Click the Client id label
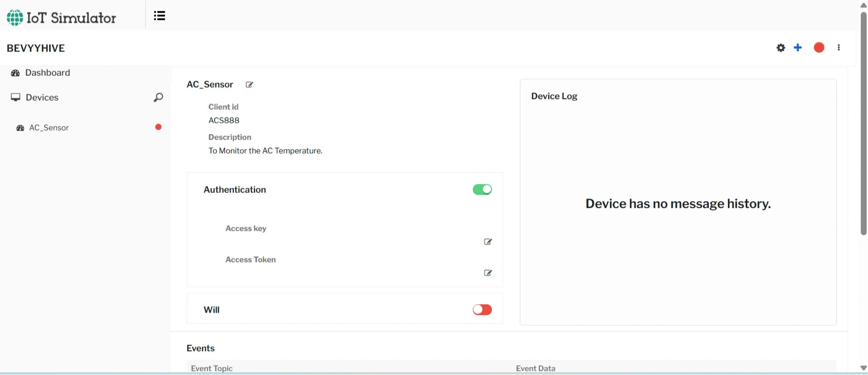 tap(223, 107)
